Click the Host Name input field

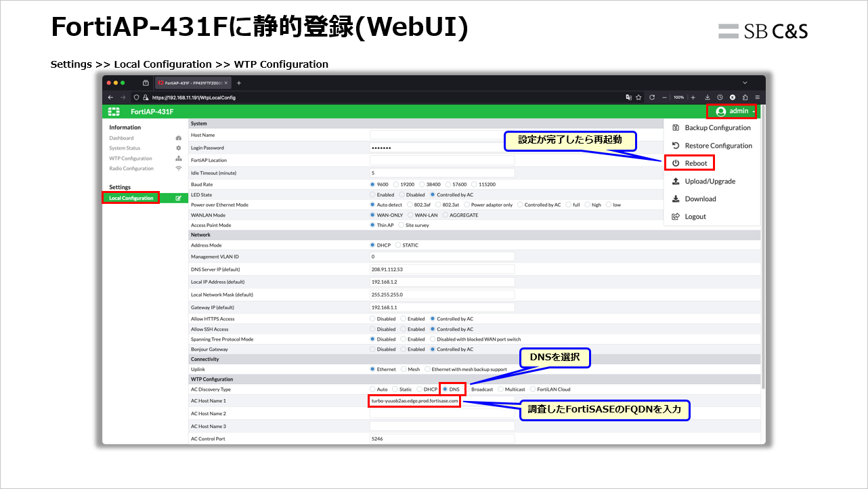pyautogui.click(x=442, y=135)
